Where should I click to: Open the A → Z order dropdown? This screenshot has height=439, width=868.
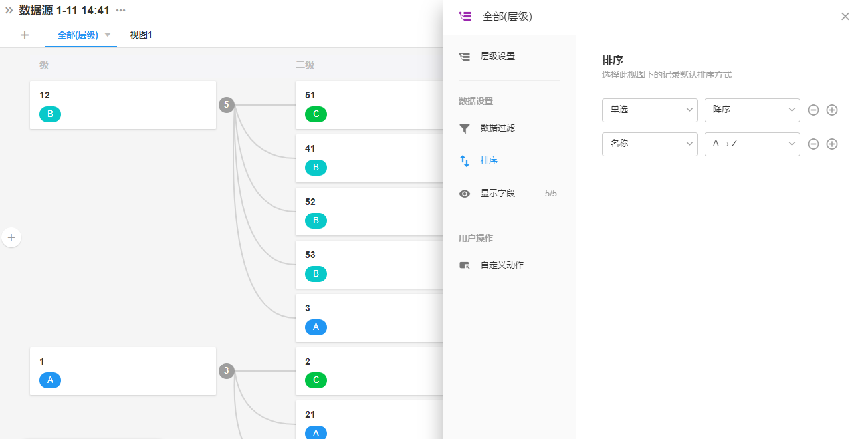752,144
